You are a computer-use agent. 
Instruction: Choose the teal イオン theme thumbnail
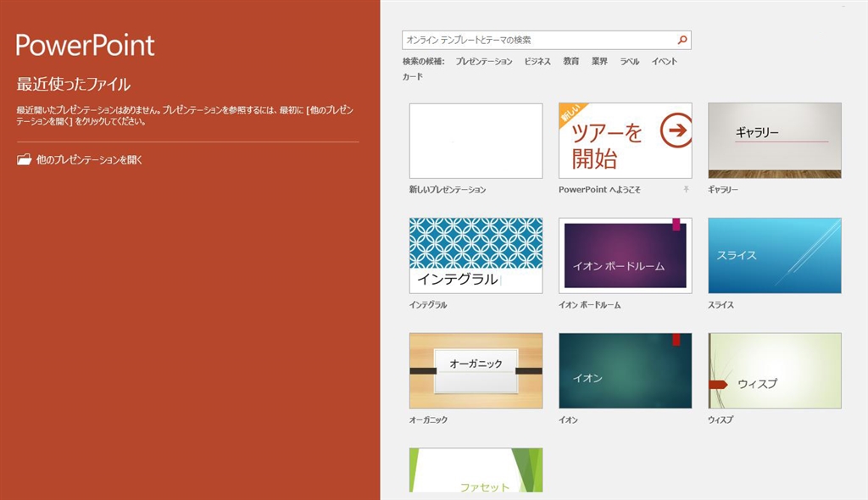[x=626, y=370]
